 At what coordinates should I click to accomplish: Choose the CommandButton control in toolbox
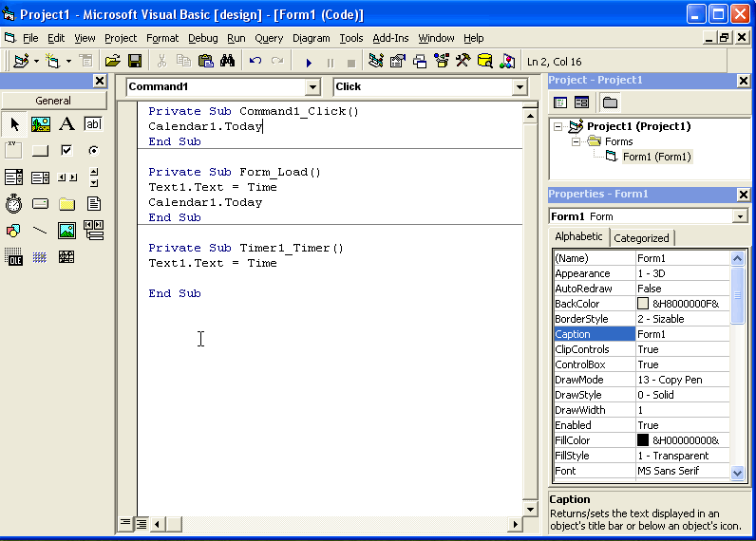40,151
